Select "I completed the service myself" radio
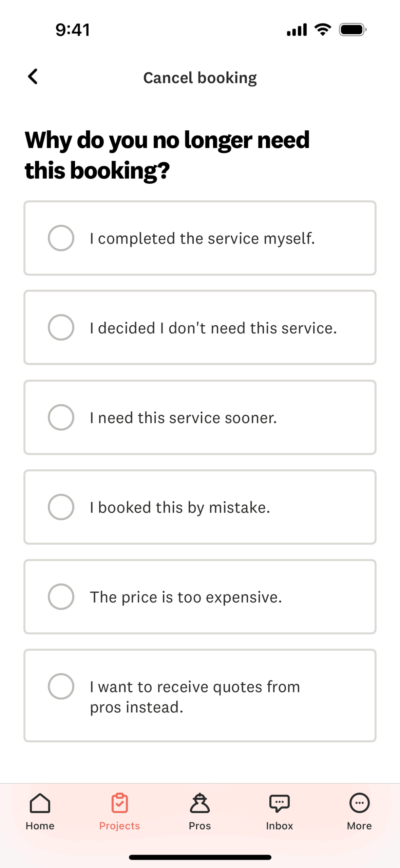 [61, 238]
